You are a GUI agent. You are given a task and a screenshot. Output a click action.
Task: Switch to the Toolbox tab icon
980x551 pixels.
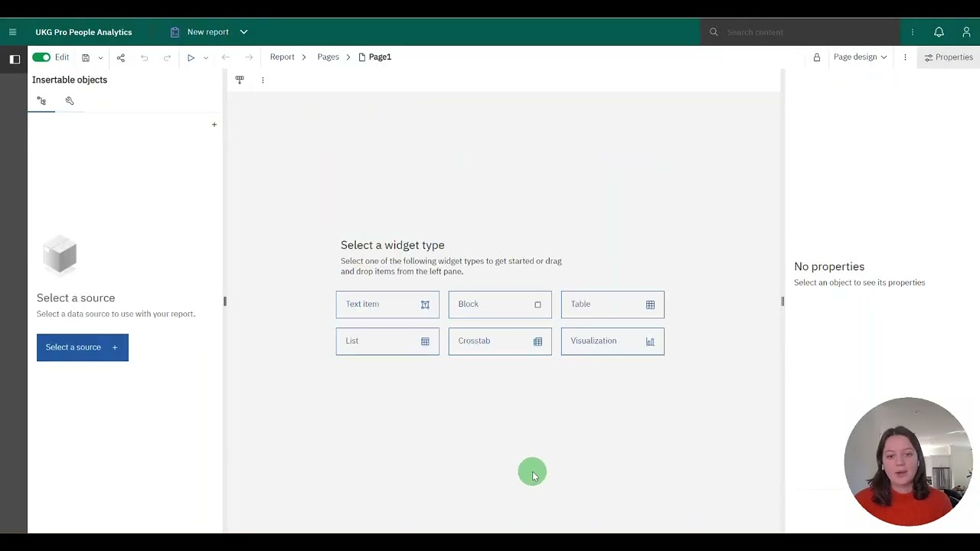click(70, 101)
